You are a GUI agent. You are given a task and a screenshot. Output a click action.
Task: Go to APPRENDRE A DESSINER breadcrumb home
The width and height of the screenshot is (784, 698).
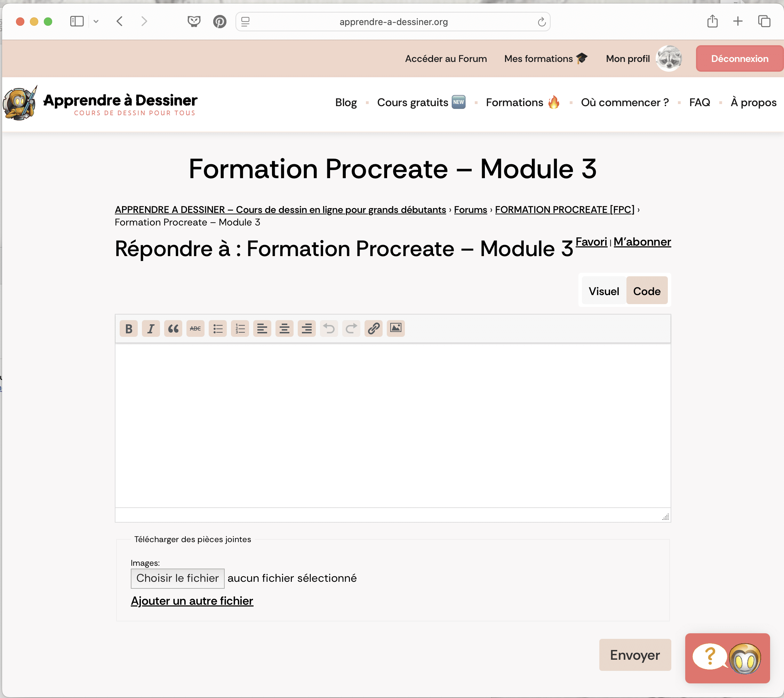(x=280, y=209)
